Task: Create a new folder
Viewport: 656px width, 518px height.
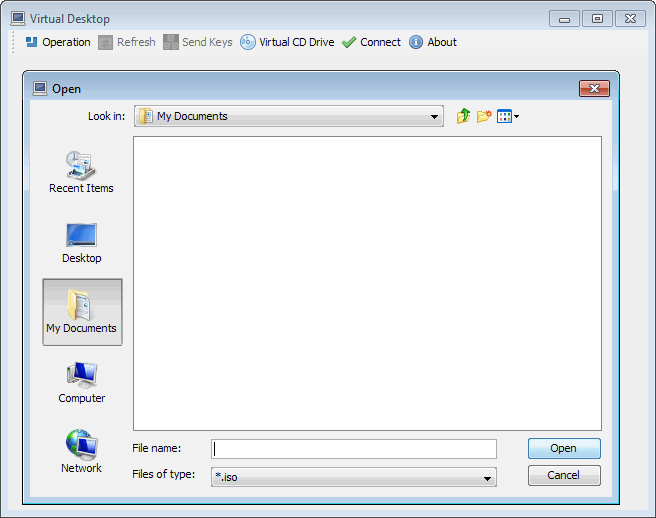Action: pos(484,116)
